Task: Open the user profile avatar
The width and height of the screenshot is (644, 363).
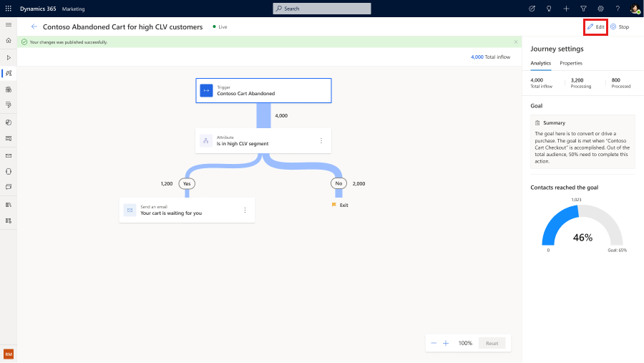Action: [x=635, y=9]
